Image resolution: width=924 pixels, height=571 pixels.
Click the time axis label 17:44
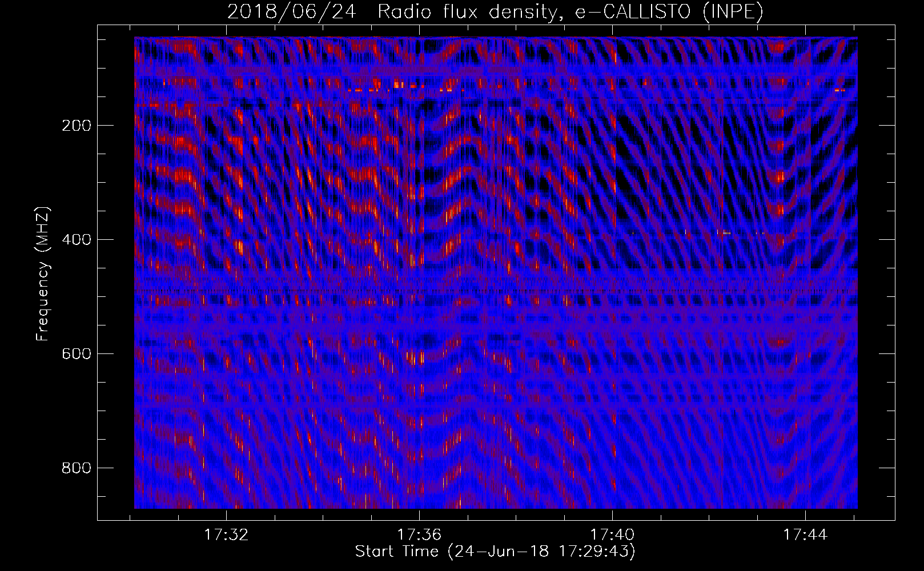click(805, 535)
